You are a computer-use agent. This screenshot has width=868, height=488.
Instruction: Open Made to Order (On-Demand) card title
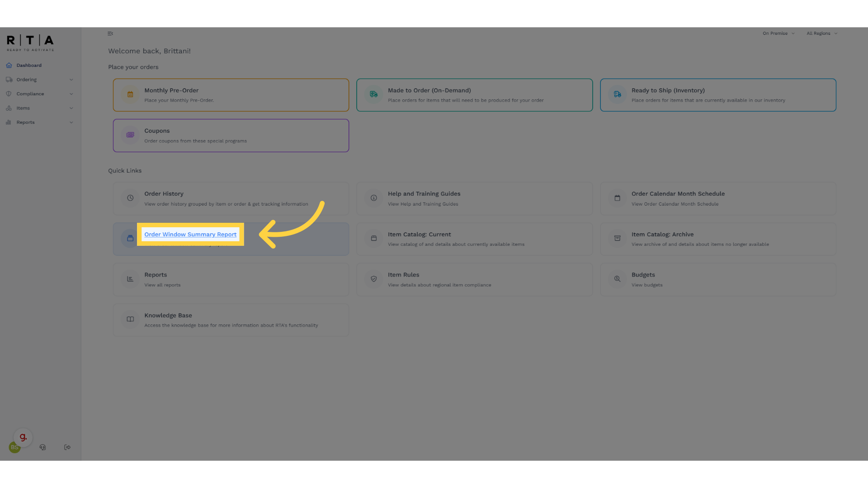coord(429,90)
